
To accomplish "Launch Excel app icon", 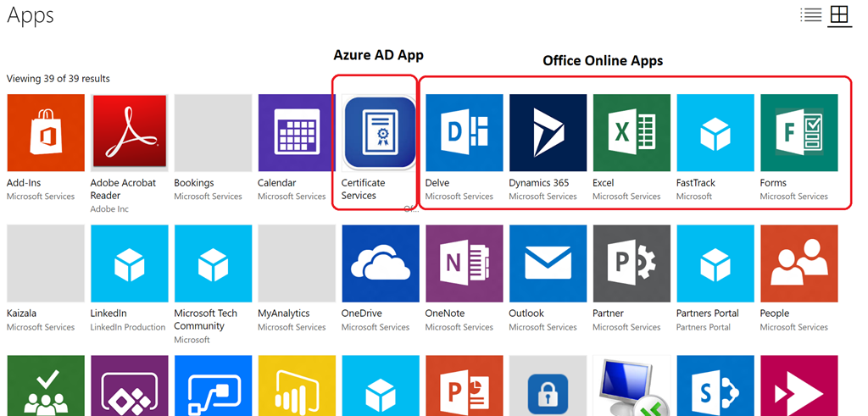I will [632, 132].
